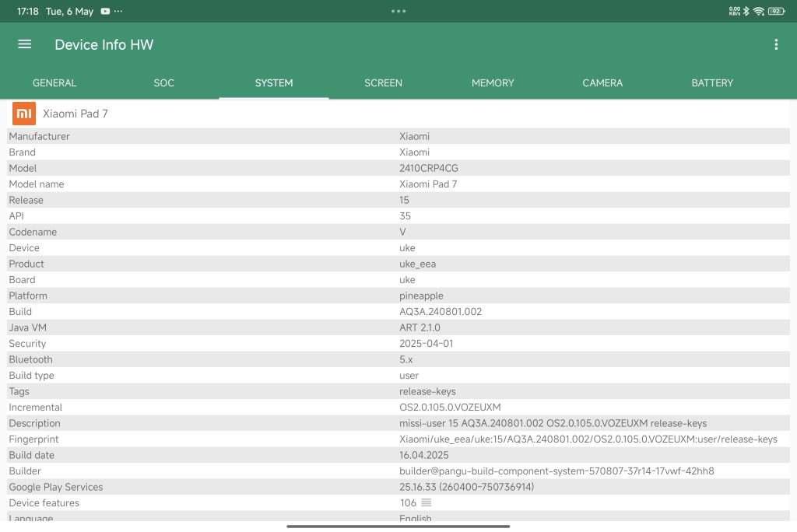Screen dimensions: 797x532
Task: Tap the orange Xiaomi logo
Action: 24,114
